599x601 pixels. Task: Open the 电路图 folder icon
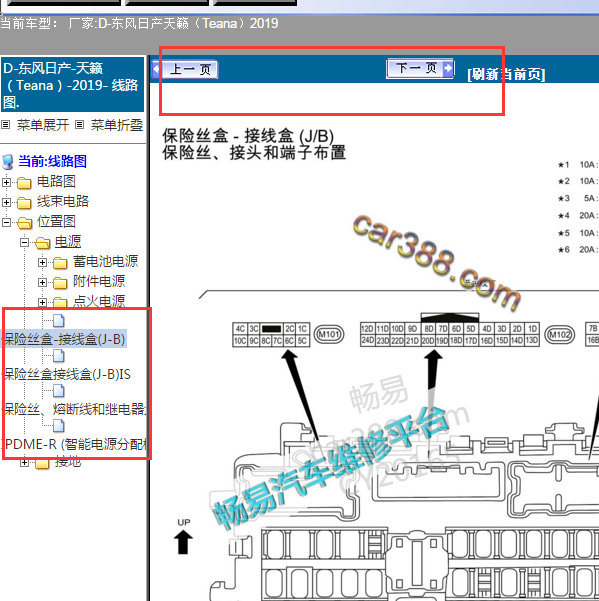pyautogui.click(x=24, y=183)
